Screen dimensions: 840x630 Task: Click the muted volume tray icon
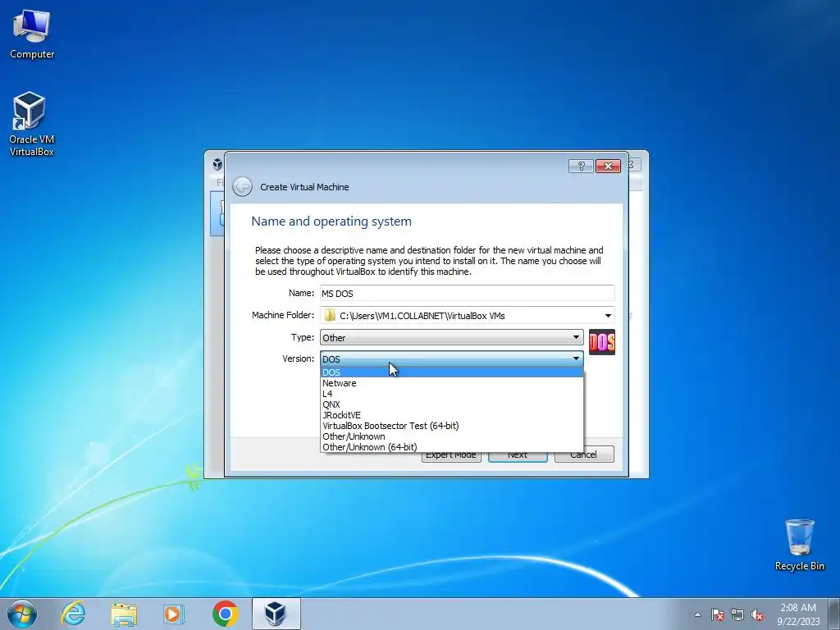click(757, 614)
